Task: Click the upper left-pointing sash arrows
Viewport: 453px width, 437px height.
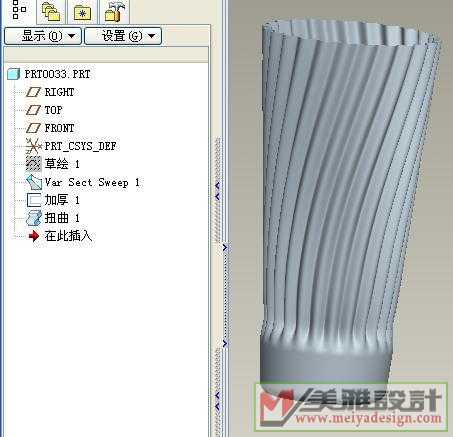Action: coord(218,191)
